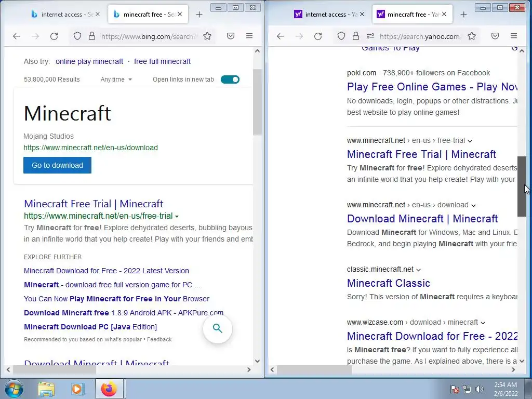
Task: Open Pocket in the Yahoo window toolbar
Action: 495,36
